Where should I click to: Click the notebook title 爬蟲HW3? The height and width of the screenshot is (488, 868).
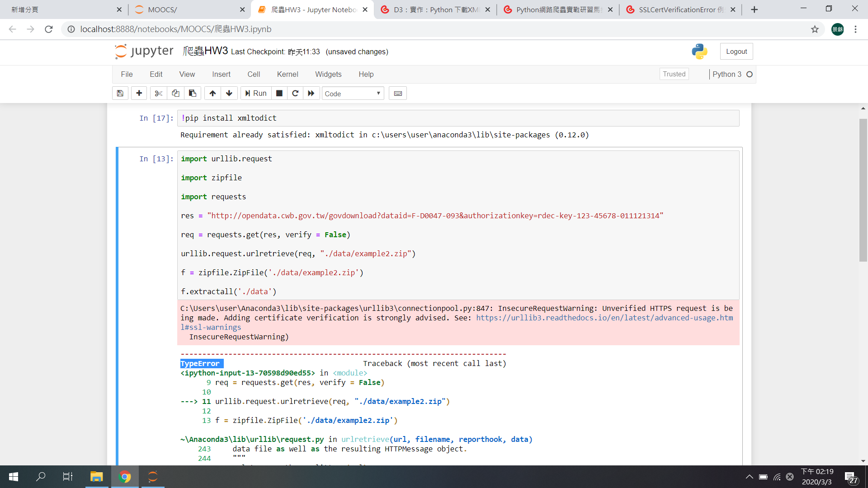coord(205,51)
